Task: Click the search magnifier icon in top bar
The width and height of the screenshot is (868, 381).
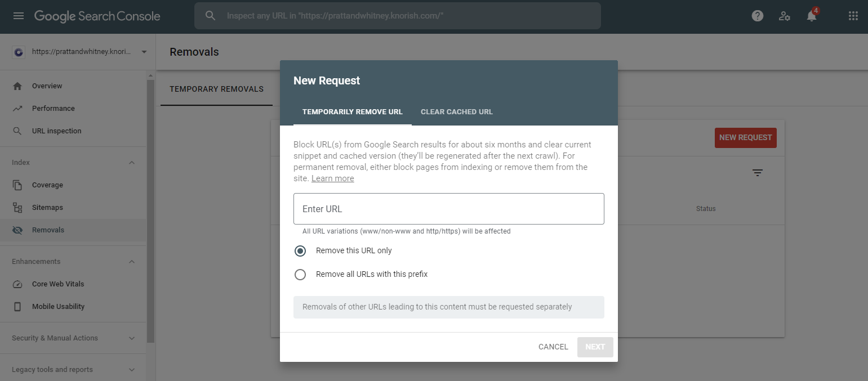Action: tap(211, 16)
